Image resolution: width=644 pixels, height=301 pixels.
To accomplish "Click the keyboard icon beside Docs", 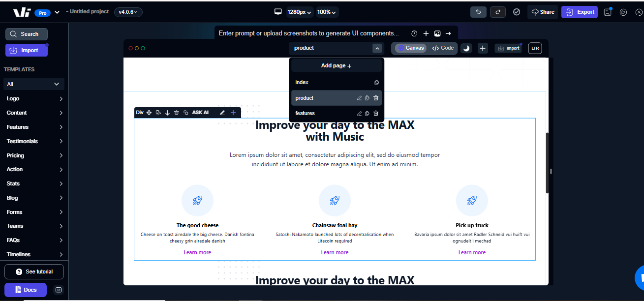I will 59,290.
